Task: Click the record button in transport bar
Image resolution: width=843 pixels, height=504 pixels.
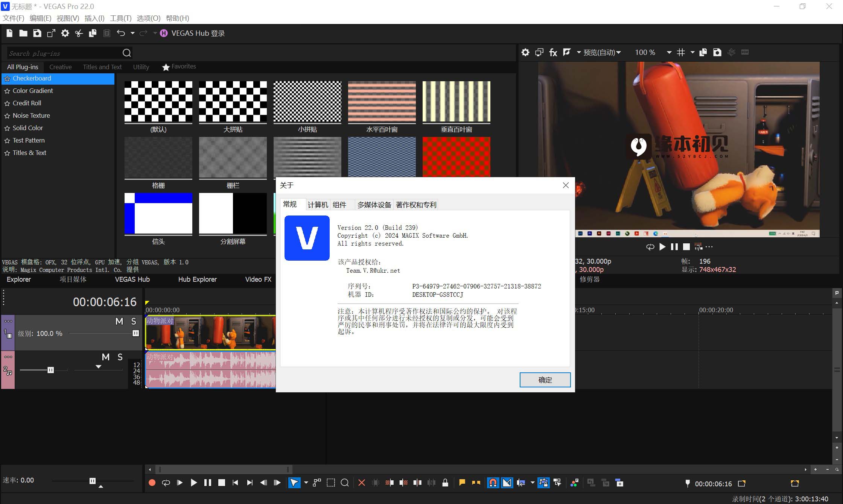Action: (152, 483)
